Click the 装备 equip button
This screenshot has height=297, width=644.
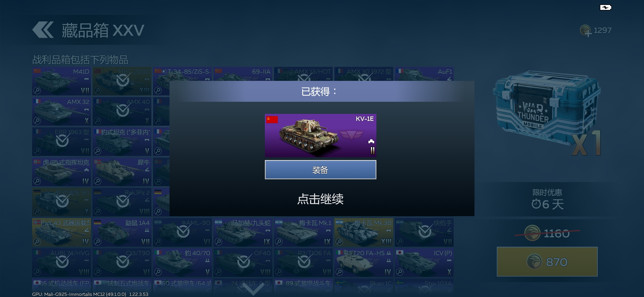320,170
